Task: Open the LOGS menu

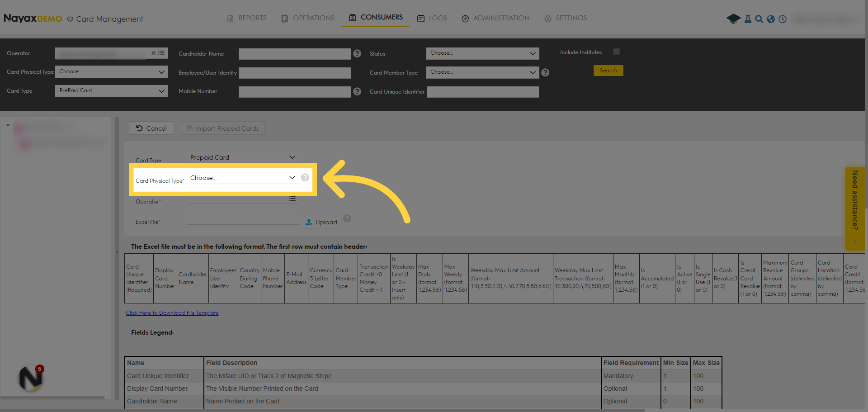Action: coord(432,18)
